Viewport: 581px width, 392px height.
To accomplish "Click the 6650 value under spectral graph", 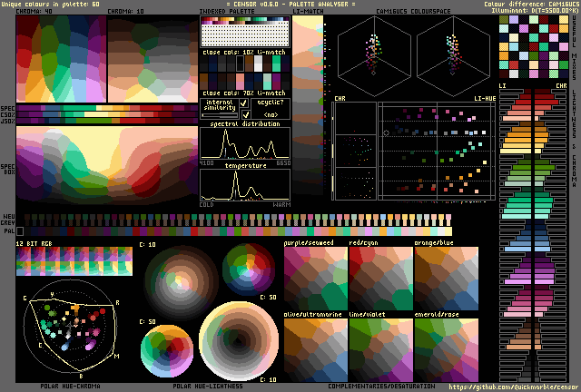I will pyautogui.click(x=283, y=163).
